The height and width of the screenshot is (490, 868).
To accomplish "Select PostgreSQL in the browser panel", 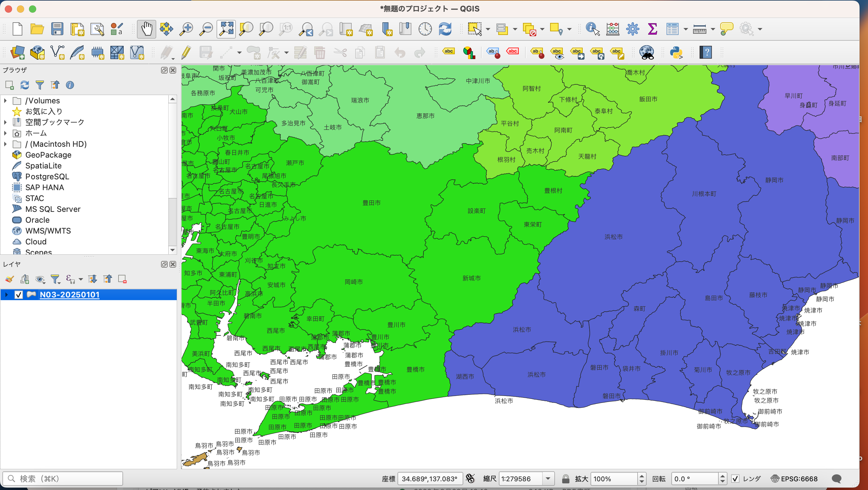I will 47,177.
